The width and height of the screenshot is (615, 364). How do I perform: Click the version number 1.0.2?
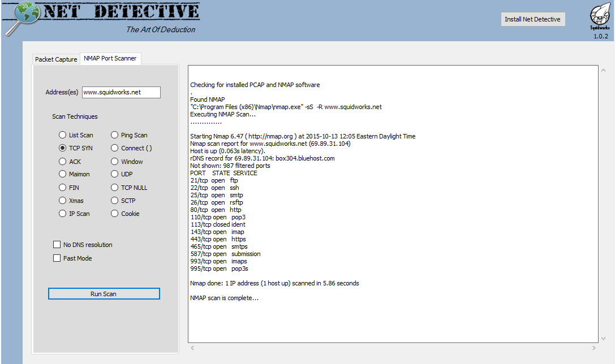coord(600,36)
